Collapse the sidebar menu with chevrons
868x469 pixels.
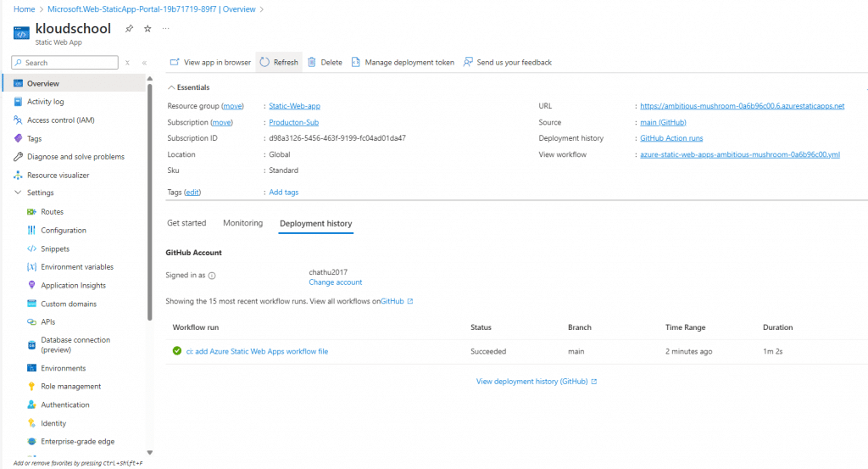click(144, 63)
